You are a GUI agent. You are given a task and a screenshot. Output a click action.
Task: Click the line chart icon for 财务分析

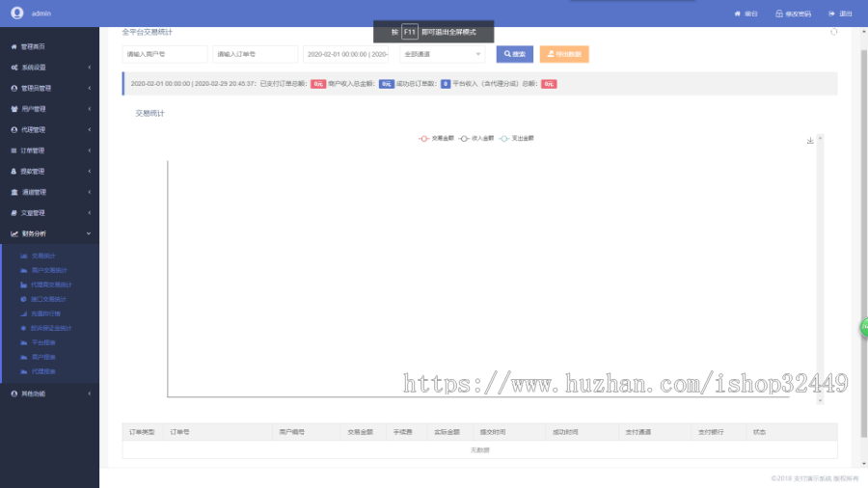coord(14,234)
